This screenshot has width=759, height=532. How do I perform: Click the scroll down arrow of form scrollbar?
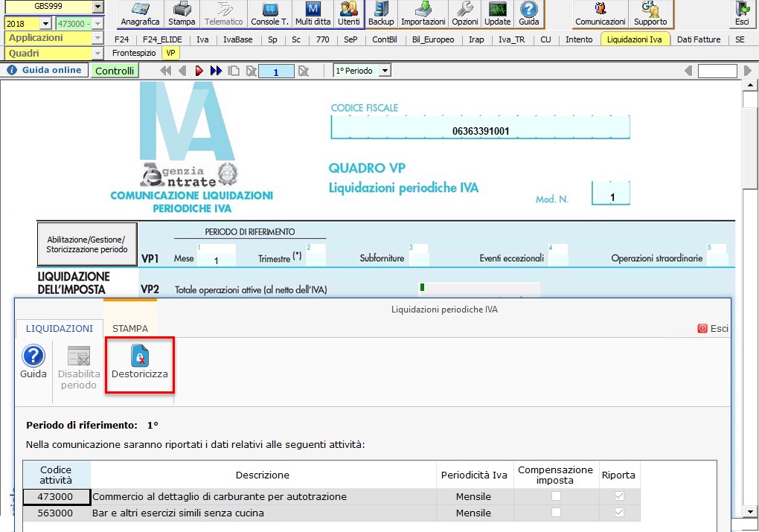(x=750, y=511)
